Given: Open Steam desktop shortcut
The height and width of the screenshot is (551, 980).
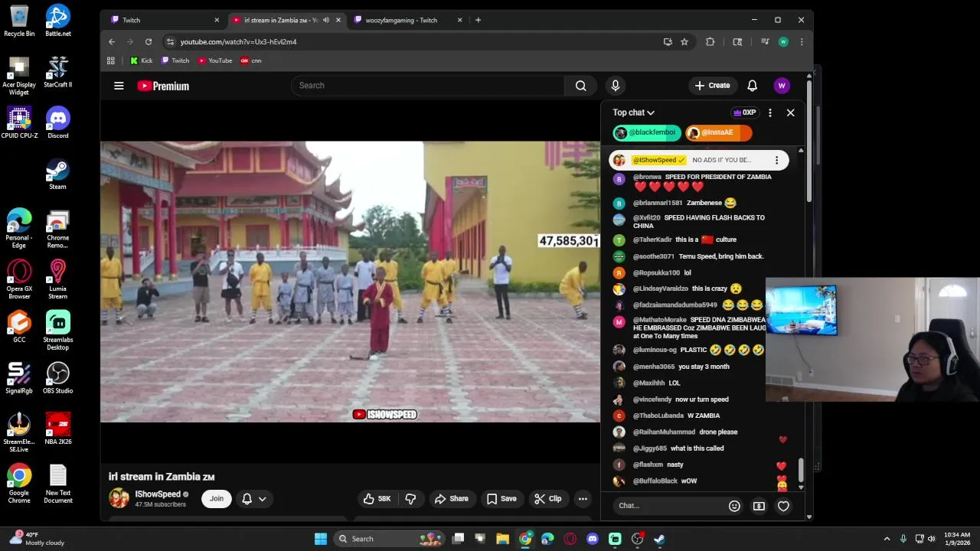Looking at the screenshot, I should (57, 174).
